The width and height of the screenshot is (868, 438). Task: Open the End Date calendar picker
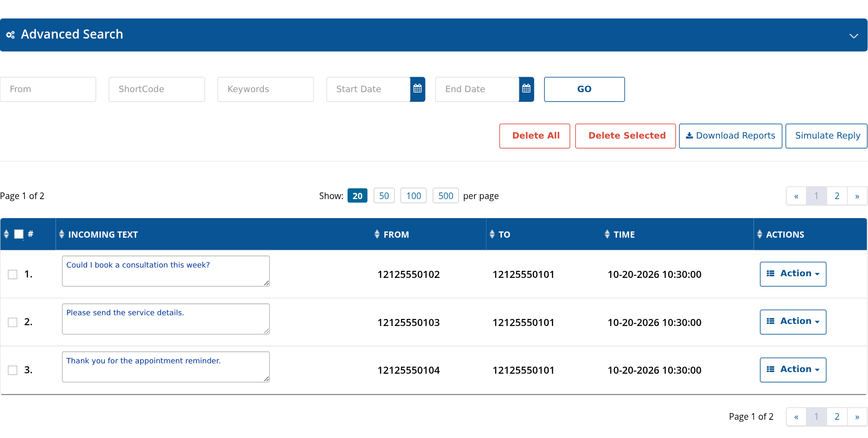click(526, 89)
